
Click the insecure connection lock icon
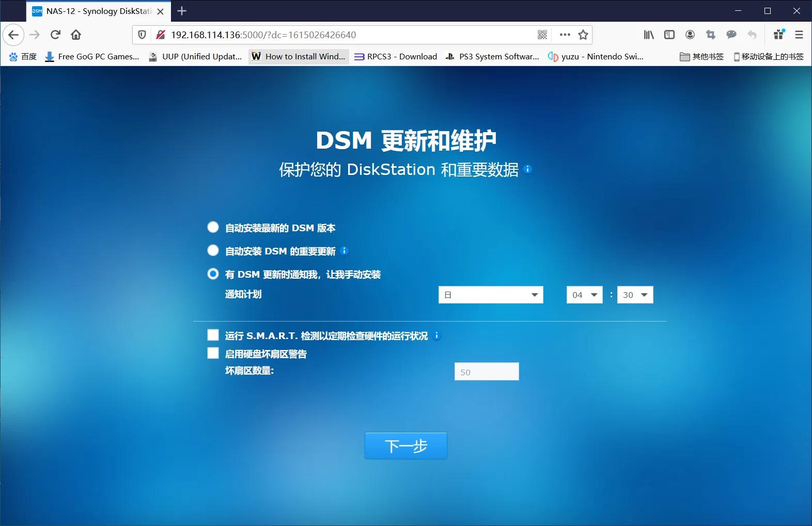point(161,35)
